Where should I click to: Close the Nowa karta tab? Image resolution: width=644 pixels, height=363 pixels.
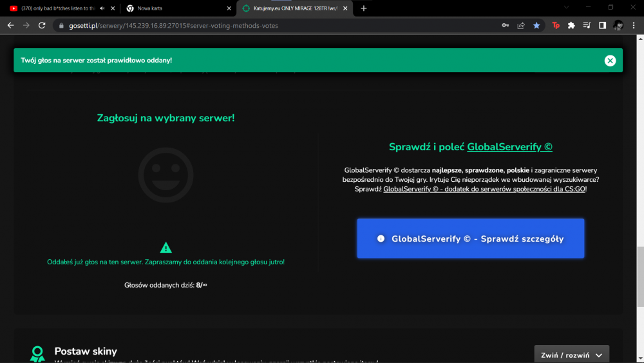click(x=229, y=8)
